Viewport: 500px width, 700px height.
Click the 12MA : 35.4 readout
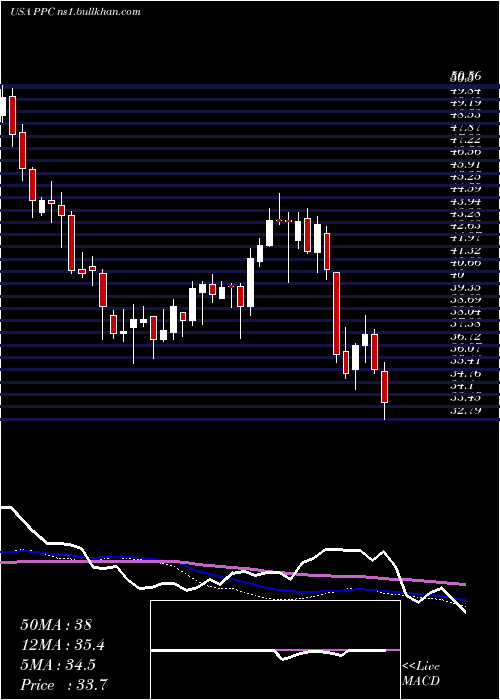(x=65, y=645)
